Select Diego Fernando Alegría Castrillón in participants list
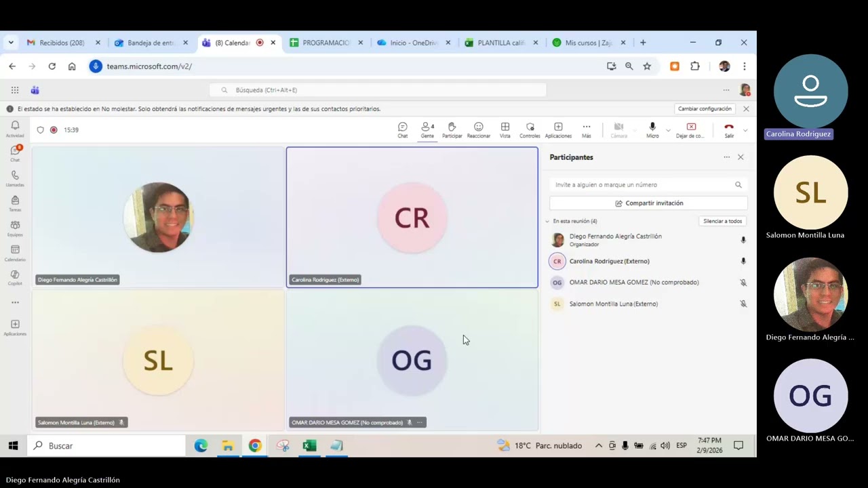This screenshot has height=488, width=868. click(x=648, y=240)
